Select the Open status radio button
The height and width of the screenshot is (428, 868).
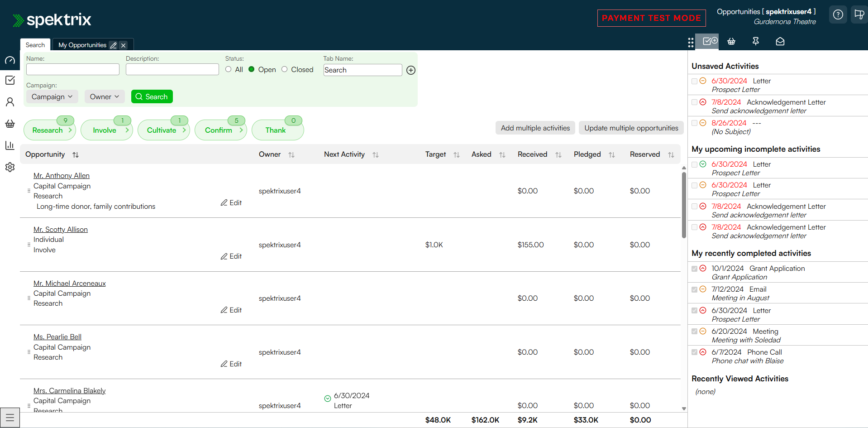coord(252,69)
